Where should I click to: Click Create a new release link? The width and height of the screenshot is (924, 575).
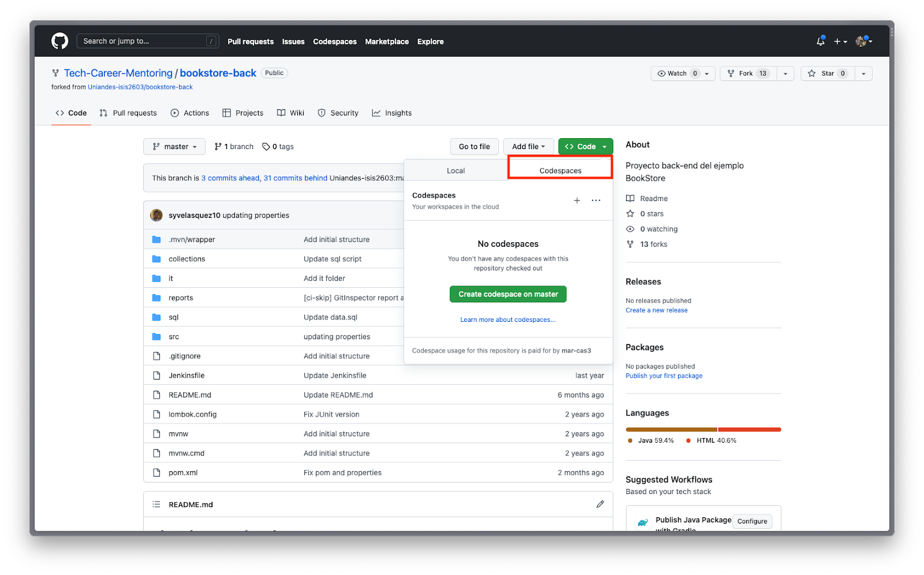click(x=657, y=310)
